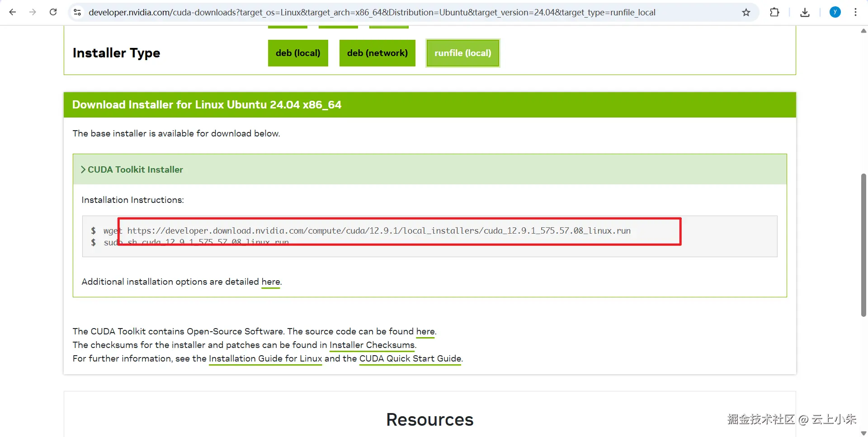Open the source code 'here' link

tap(425, 332)
